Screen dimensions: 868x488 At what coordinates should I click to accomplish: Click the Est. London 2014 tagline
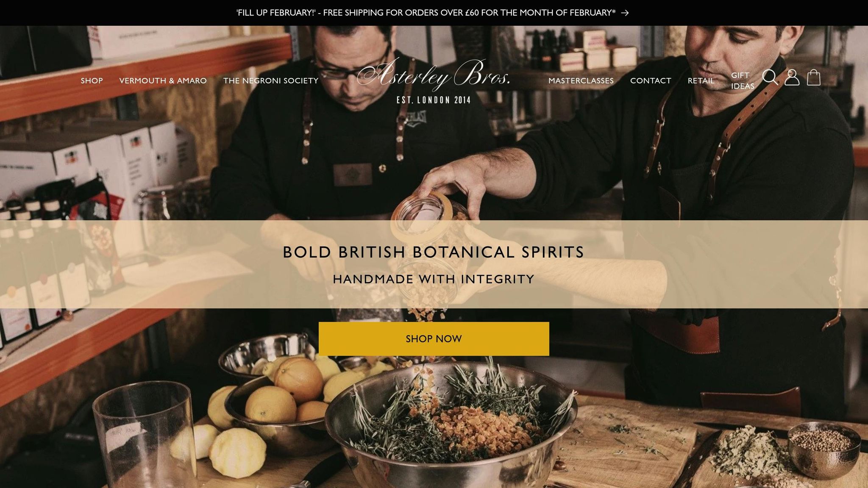pyautogui.click(x=434, y=100)
